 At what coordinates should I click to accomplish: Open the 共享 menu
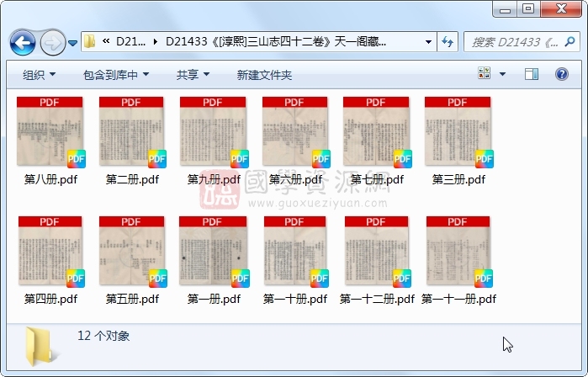(193, 75)
